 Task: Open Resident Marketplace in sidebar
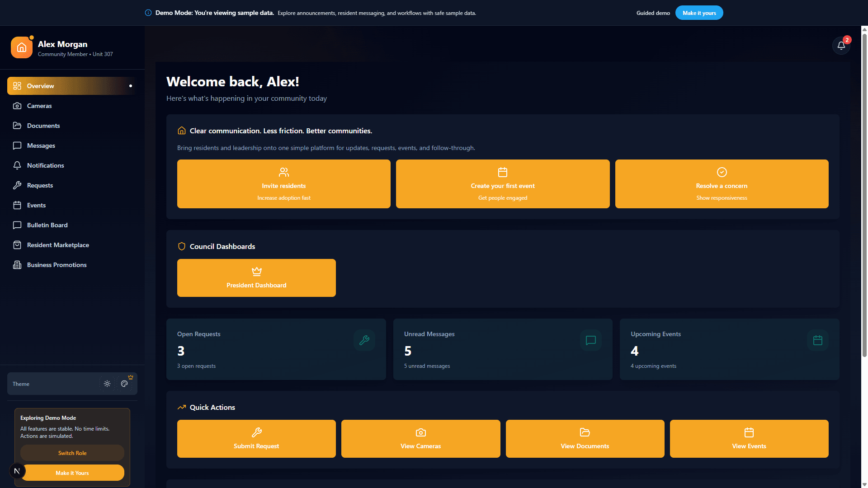tap(71, 245)
